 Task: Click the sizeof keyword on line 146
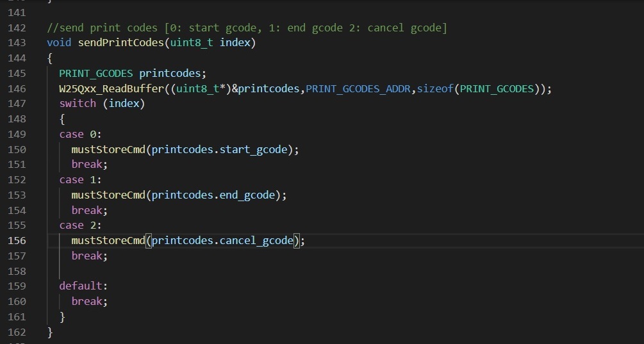click(435, 88)
